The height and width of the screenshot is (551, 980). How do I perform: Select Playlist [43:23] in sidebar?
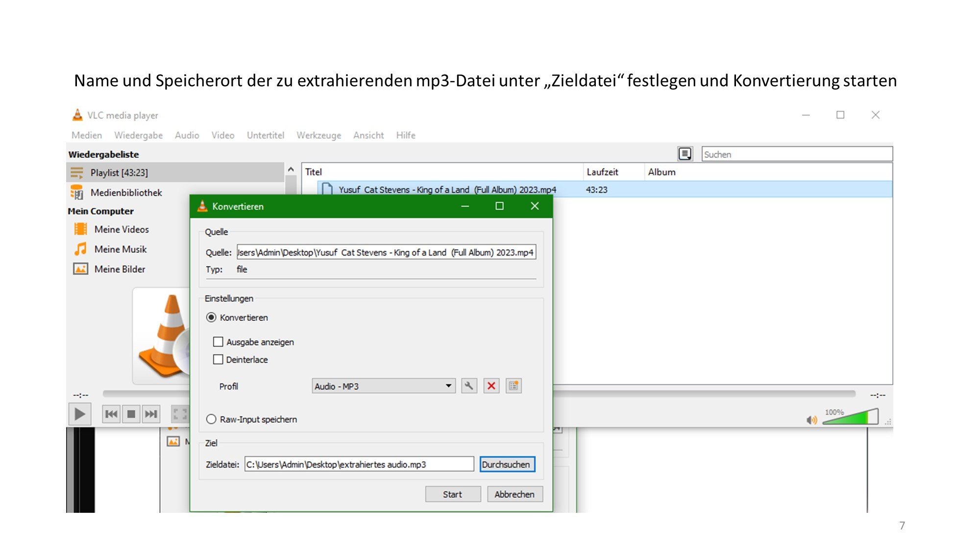pyautogui.click(x=119, y=172)
